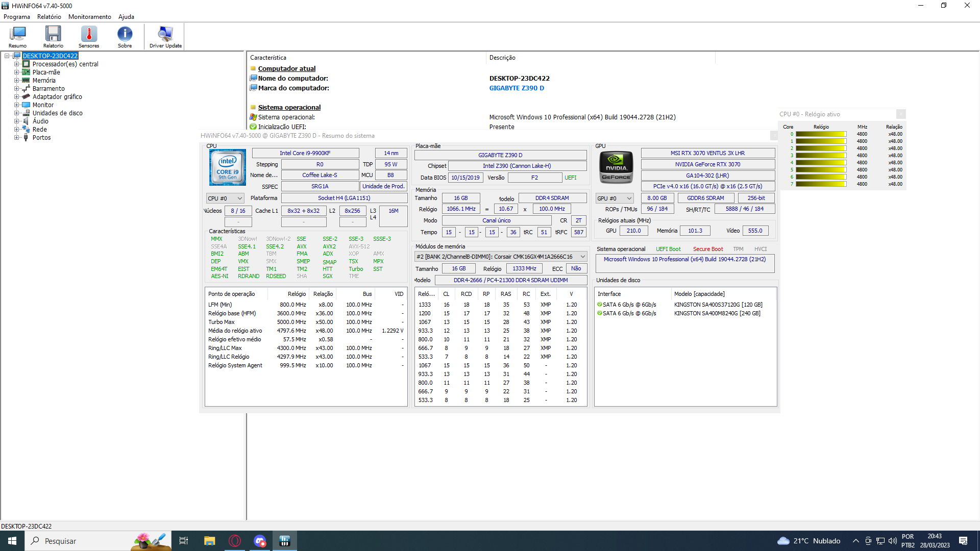The width and height of the screenshot is (980, 551).
Task: Click the NVIDIA GeForce logo
Action: click(x=616, y=167)
